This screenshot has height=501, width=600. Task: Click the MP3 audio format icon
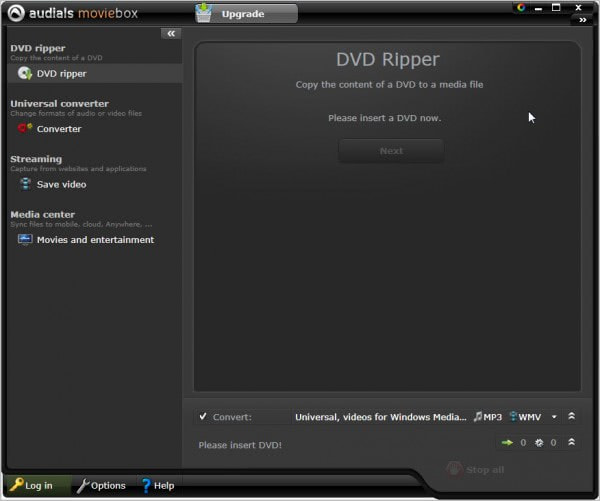pos(478,416)
